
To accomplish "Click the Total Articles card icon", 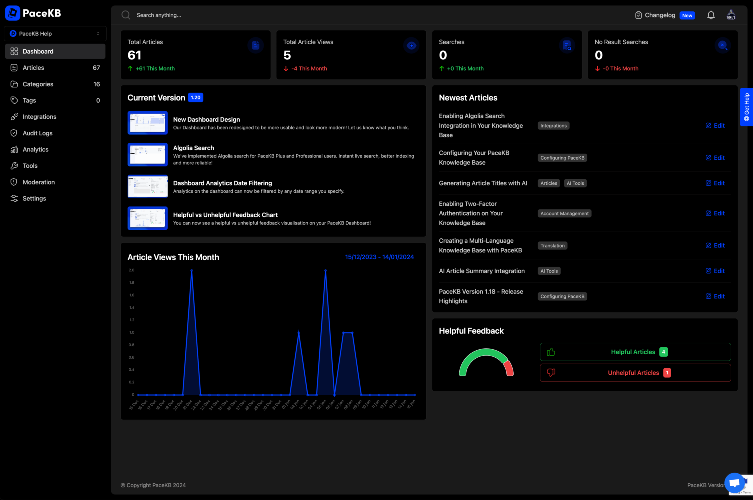I will pos(255,46).
